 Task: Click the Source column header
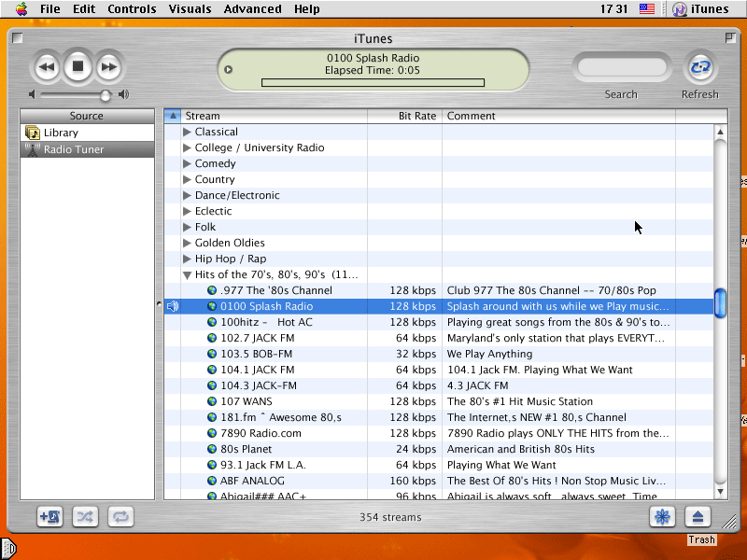click(x=87, y=116)
